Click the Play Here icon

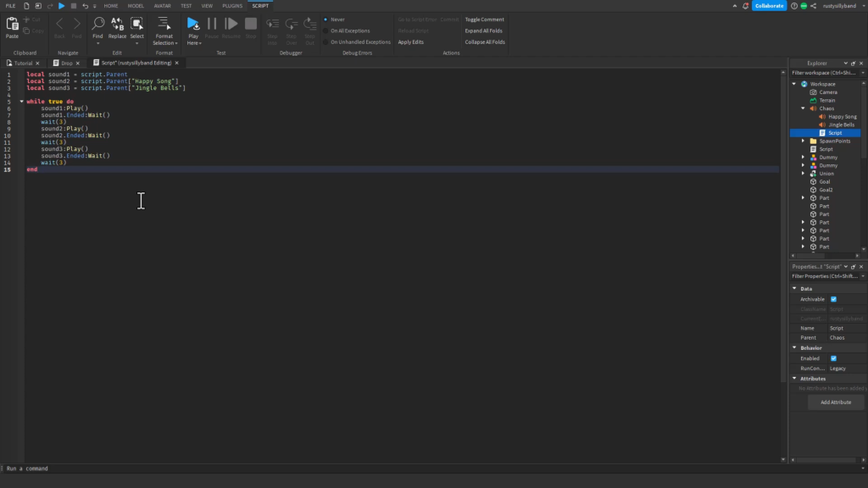coord(193,24)
